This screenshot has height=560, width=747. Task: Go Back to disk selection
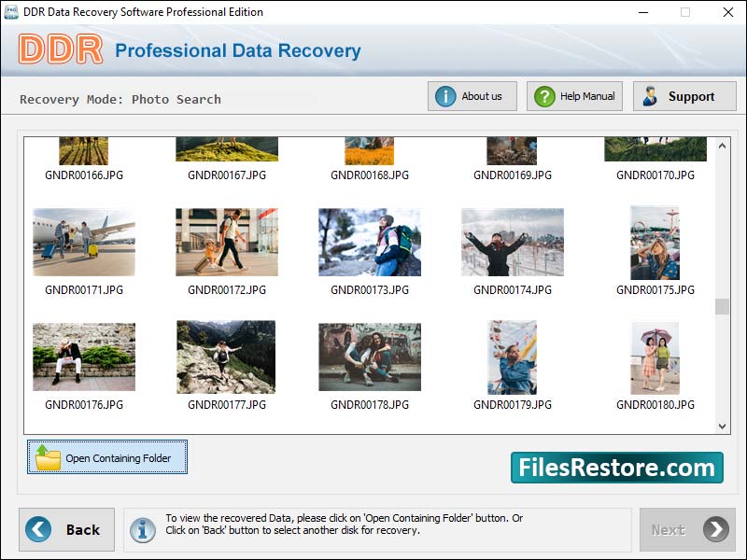(65, 529)
